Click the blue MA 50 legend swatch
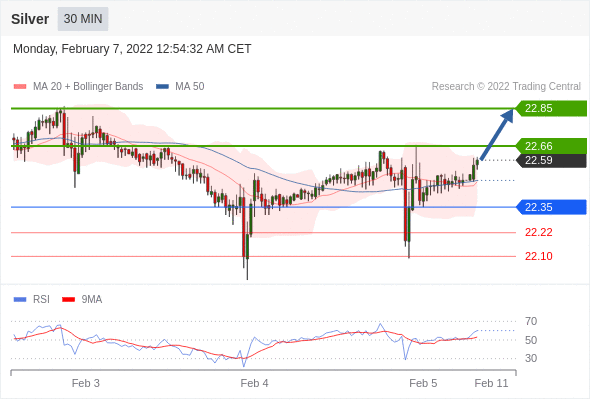The height and width of the screenshot is (400, 590). (162, 87)
